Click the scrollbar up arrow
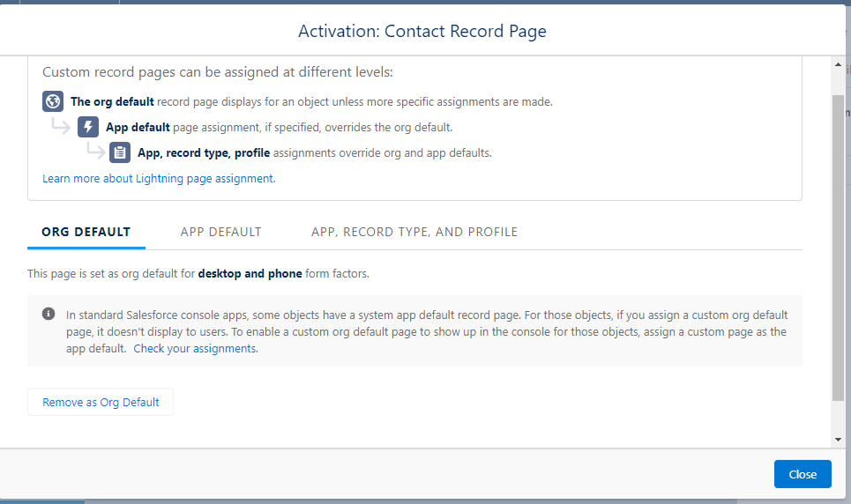The height and width of the screenshot is (504, 851). coord(838,64)
